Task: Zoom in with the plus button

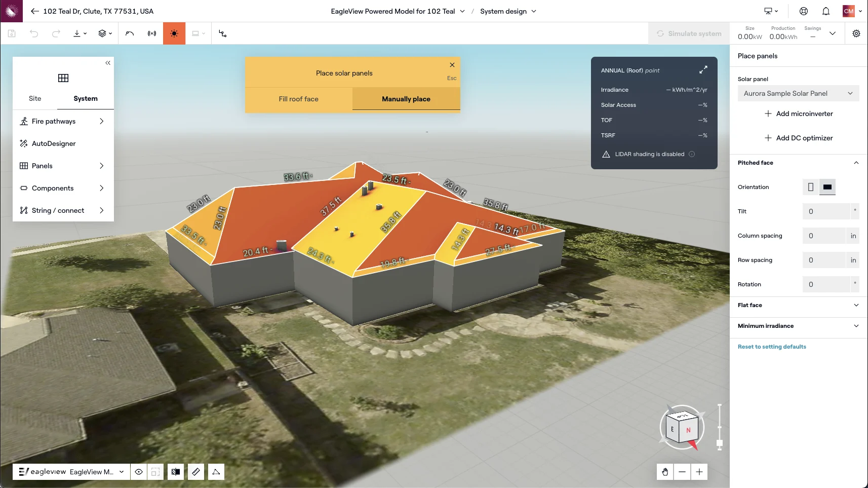Action: [x=699, y=472]
